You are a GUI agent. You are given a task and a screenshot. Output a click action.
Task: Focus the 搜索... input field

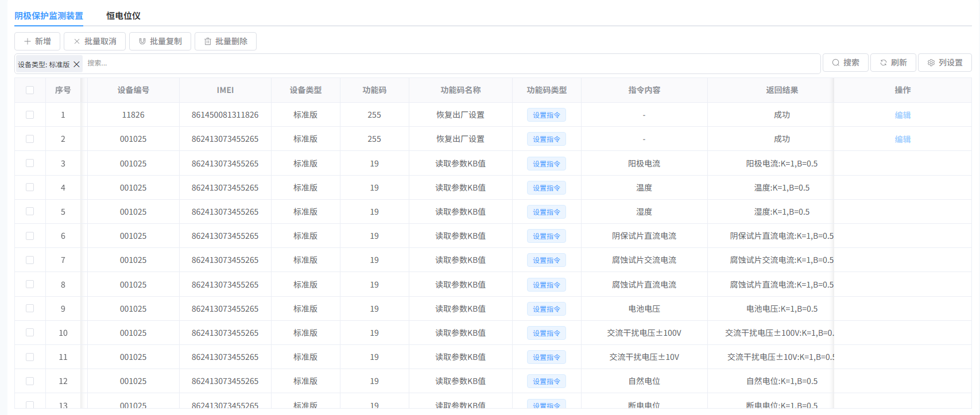451,64
